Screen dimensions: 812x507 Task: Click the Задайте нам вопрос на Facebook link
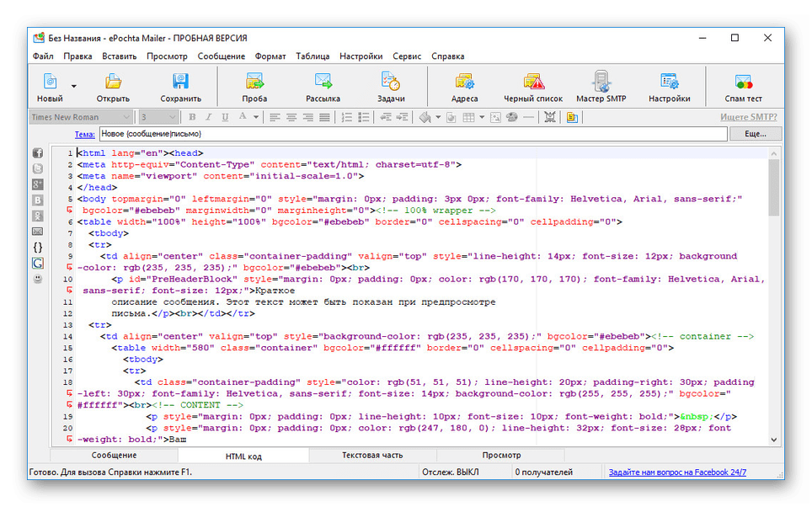point(676,472)
